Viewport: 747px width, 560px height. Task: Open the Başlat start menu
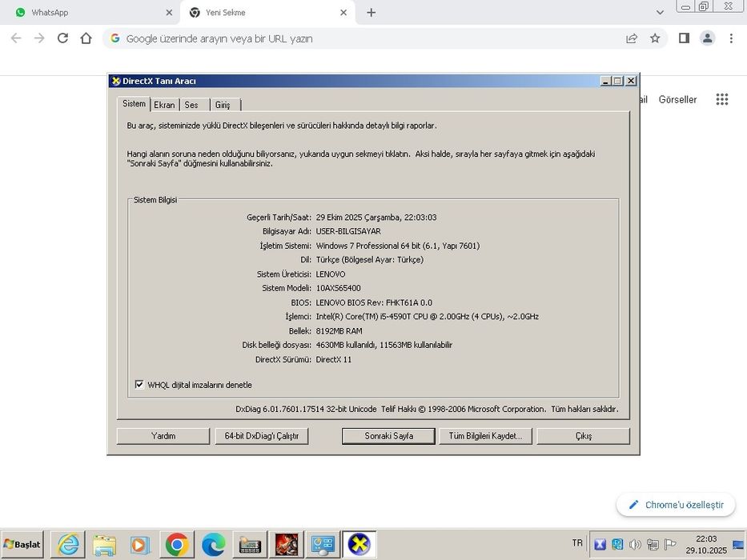(22, 544)
